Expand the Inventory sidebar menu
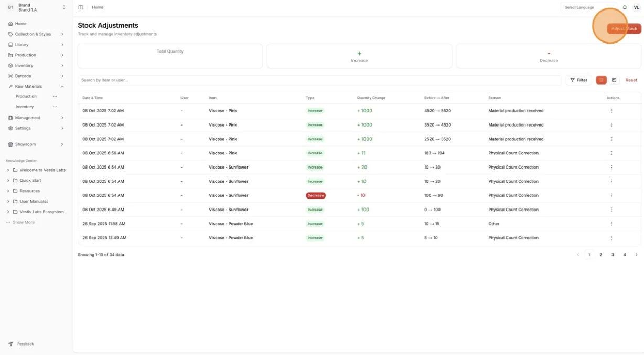Viewport: 644px width, 355px height. coord(36,66)
